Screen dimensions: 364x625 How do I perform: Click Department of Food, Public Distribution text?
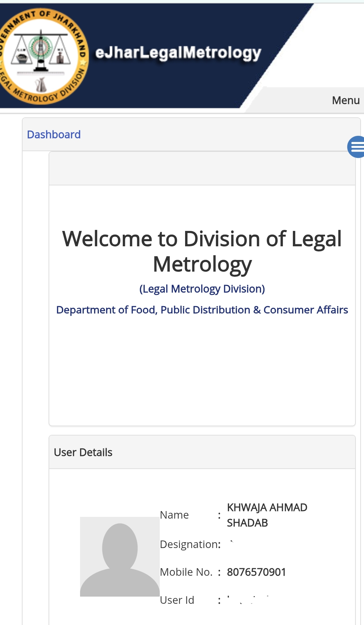[x=202, y=310]
